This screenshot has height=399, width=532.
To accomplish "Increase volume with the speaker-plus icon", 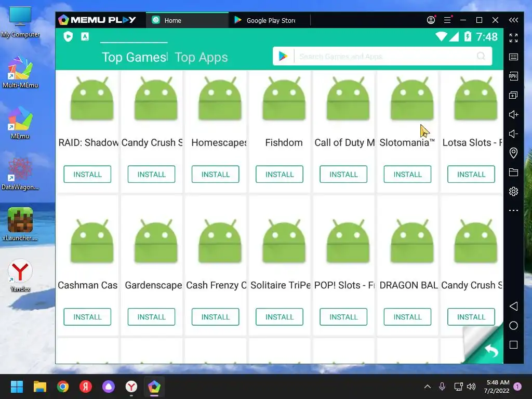I will (x=513, y=114).
